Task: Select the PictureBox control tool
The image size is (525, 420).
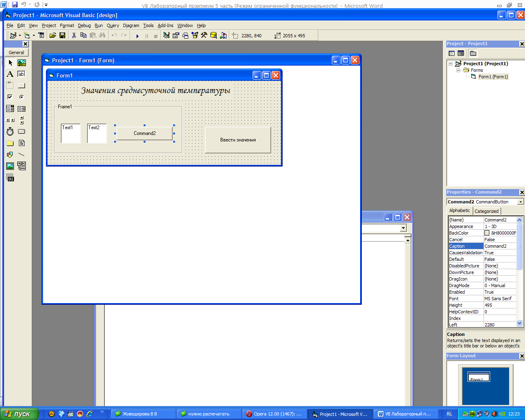Action: click(22, 63)
